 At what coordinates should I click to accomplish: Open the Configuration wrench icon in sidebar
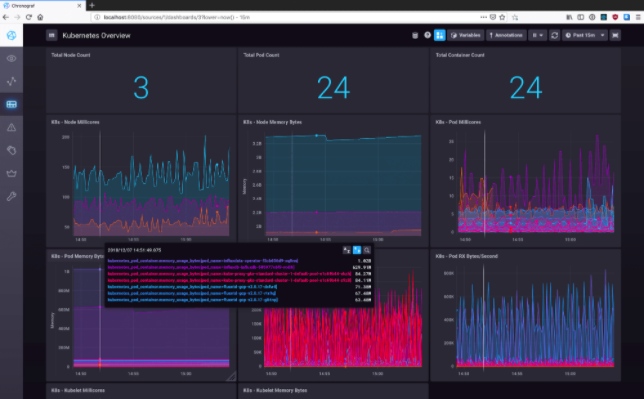[x=12, y=196]
